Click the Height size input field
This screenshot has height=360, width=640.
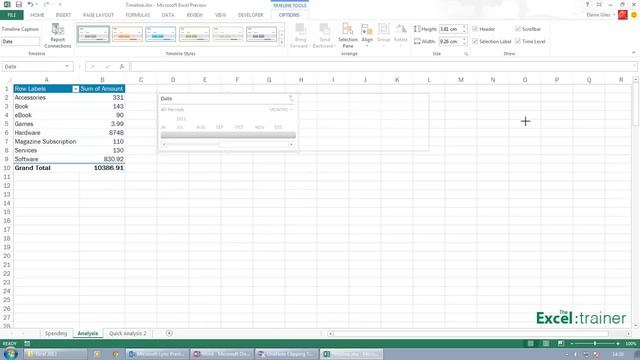point(450,29)
